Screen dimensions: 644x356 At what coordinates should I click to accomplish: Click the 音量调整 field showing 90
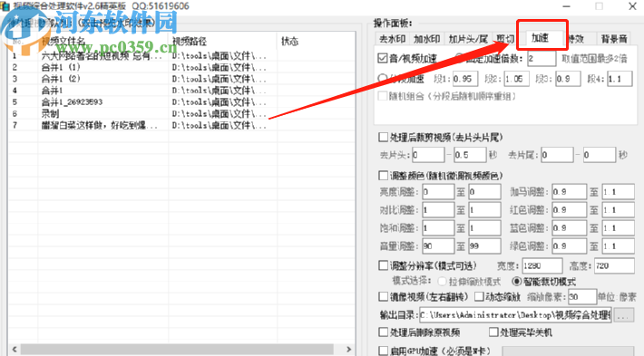click(438, 246)
